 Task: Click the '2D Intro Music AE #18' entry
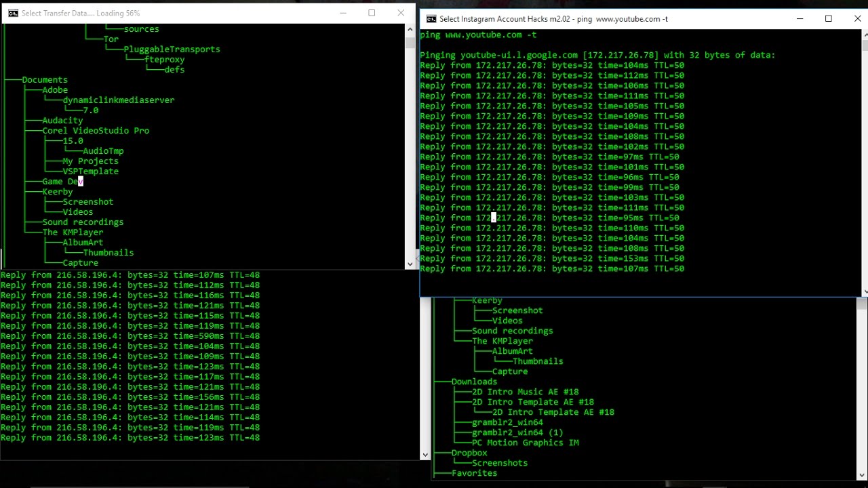pos(526,392)
